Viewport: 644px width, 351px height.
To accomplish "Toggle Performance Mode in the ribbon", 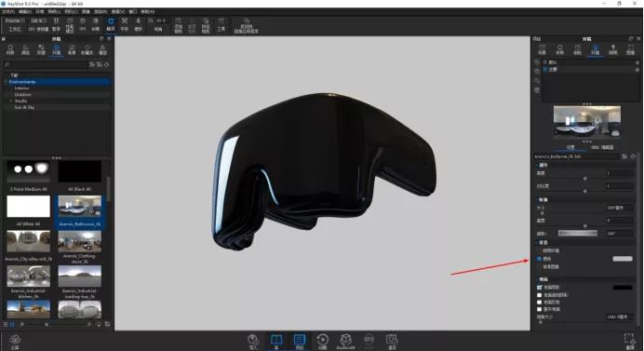I will click(x=70, y=24).
